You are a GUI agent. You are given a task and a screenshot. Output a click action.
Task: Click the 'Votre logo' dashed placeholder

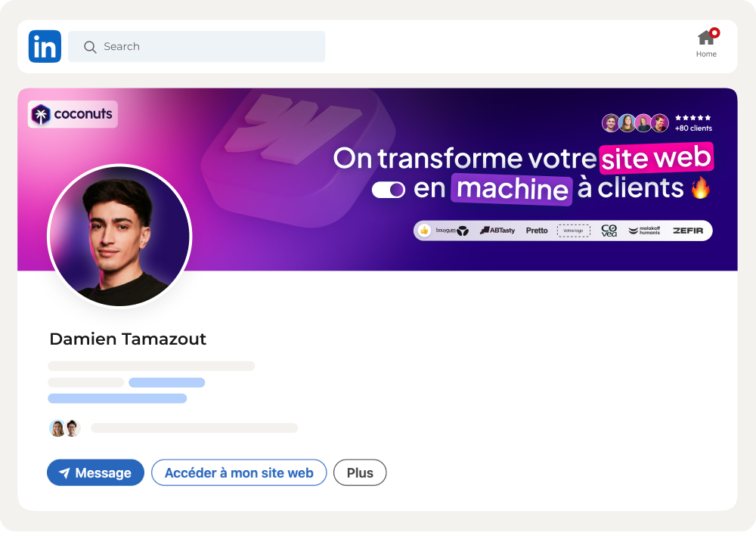pos(573,231)
